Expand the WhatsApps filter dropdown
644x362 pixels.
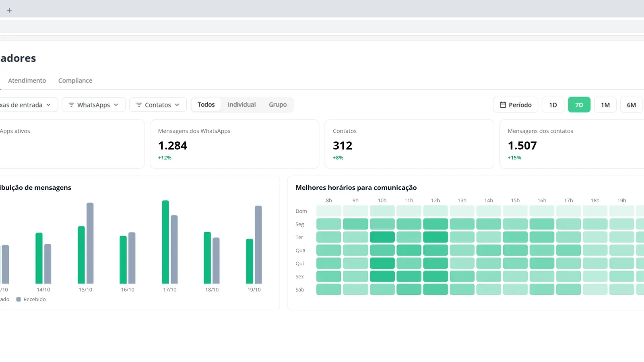93,105
